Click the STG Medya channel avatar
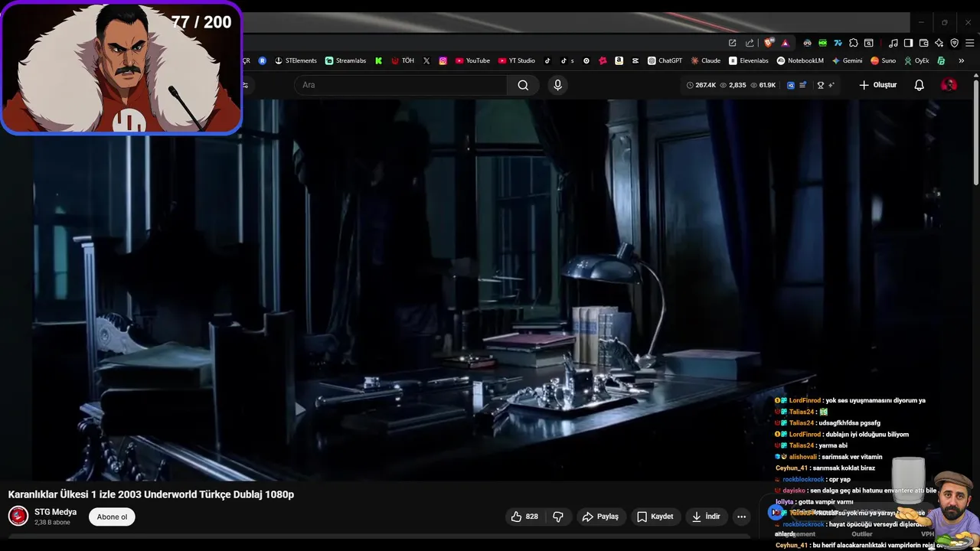 click(18, 517)
